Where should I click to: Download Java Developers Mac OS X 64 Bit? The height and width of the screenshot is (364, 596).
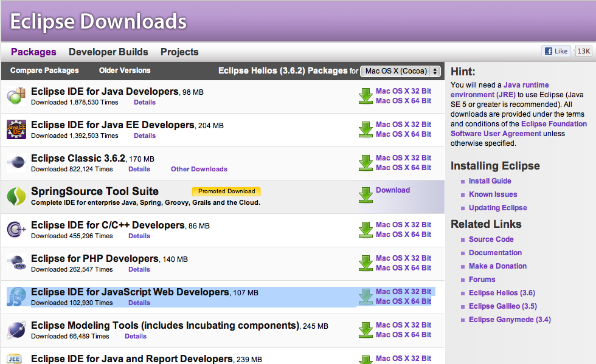tap(403, 101)
